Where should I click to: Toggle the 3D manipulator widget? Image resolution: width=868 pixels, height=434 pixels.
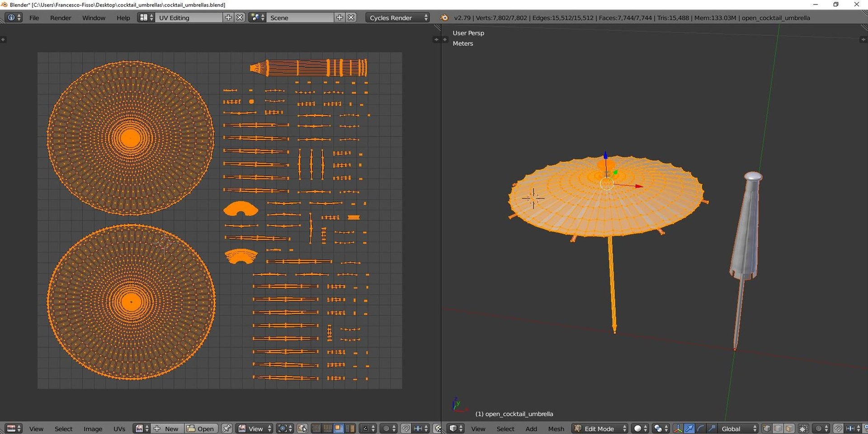678,428
